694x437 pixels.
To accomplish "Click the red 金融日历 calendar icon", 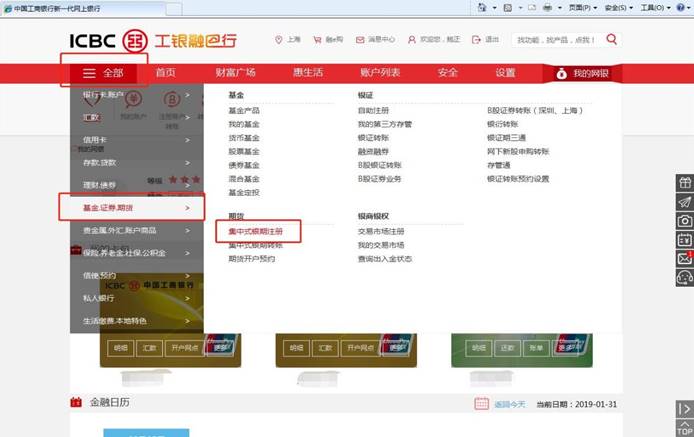I will click(76, 402).
